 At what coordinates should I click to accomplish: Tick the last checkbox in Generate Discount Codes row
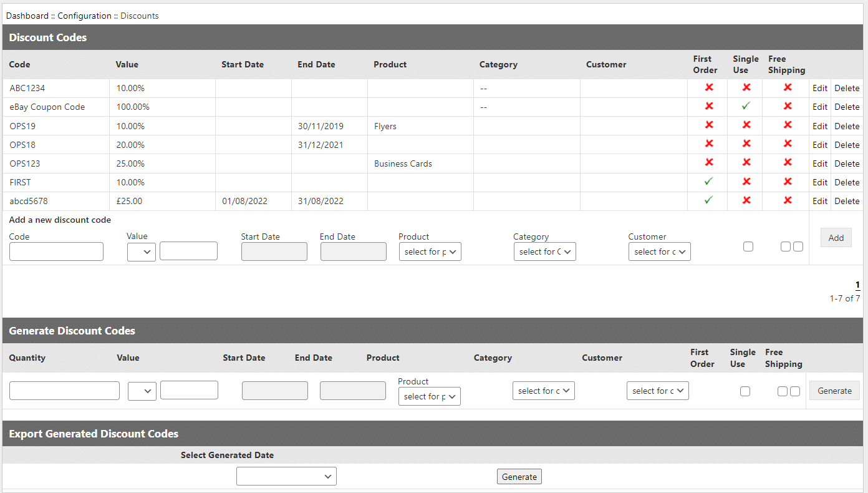point(795,391)
